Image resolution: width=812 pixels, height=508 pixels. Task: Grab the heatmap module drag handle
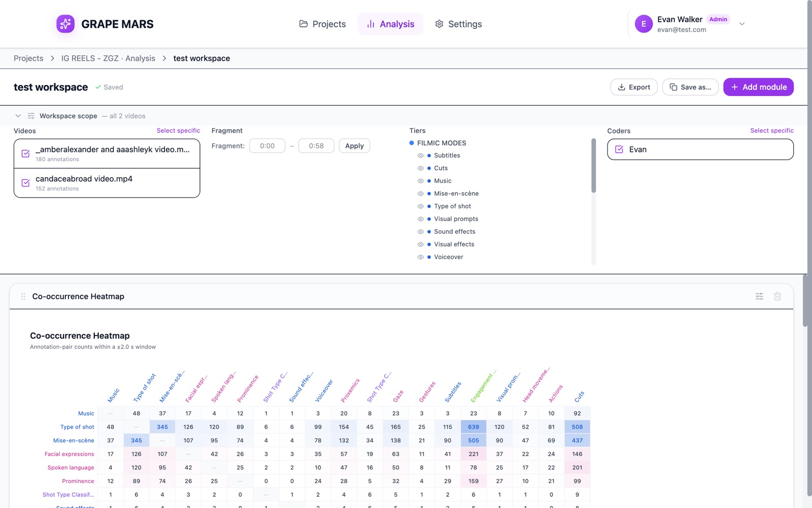tap(23, 296)
